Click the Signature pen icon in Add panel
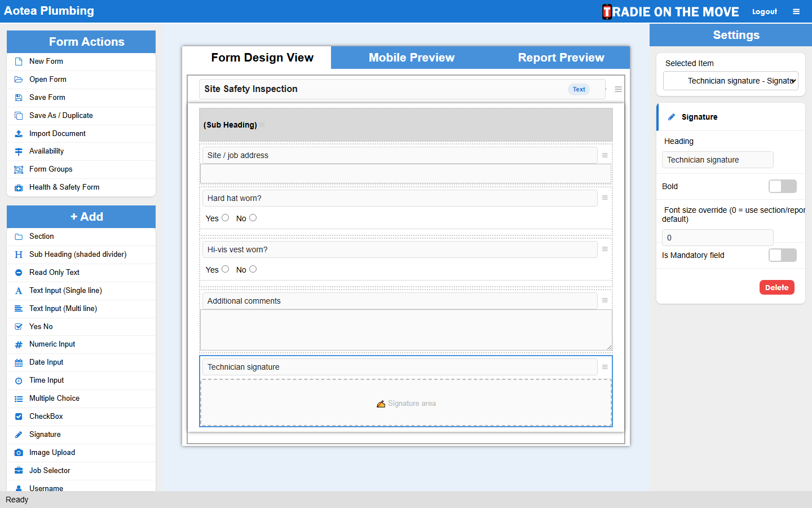The width and height of the screenshot is (812, 508). 19,435
